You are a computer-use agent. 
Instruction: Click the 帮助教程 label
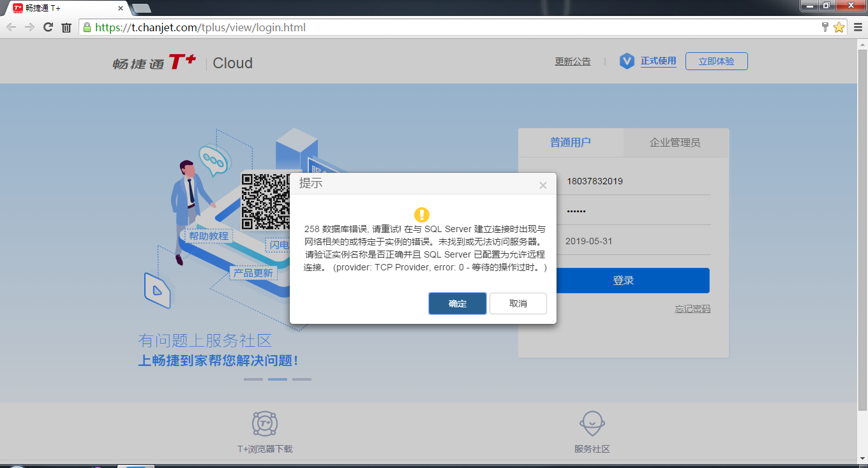(209, 235)
